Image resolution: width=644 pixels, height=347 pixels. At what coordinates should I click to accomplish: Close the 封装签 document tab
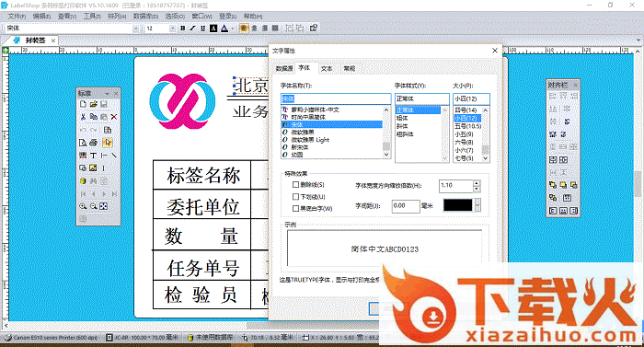pyautogui.click(x=53, y=40)
